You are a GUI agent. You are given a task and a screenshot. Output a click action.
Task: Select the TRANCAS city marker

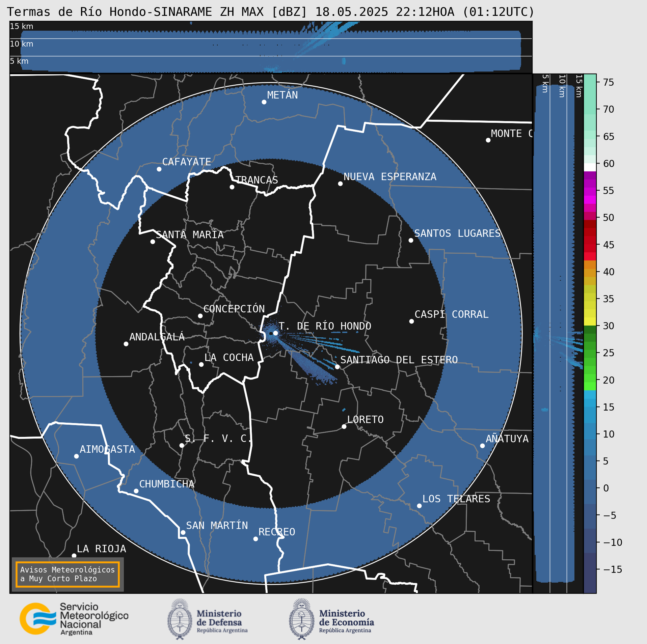(232, 187)
